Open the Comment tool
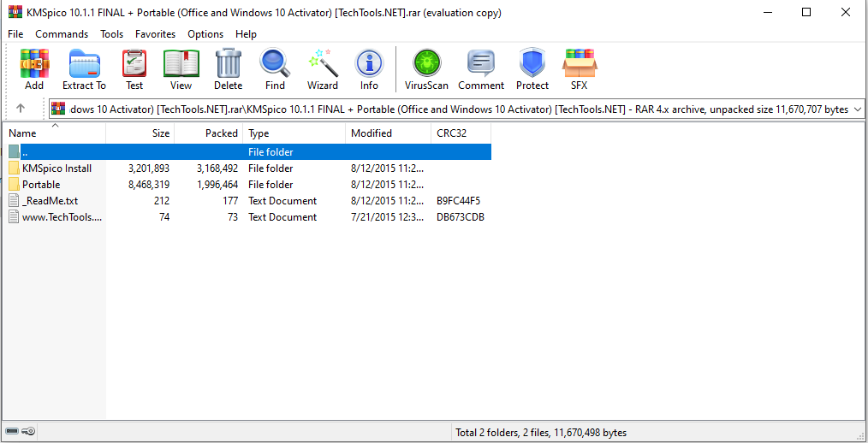This screenshot has height=443, width=868. tap(481, 63)
